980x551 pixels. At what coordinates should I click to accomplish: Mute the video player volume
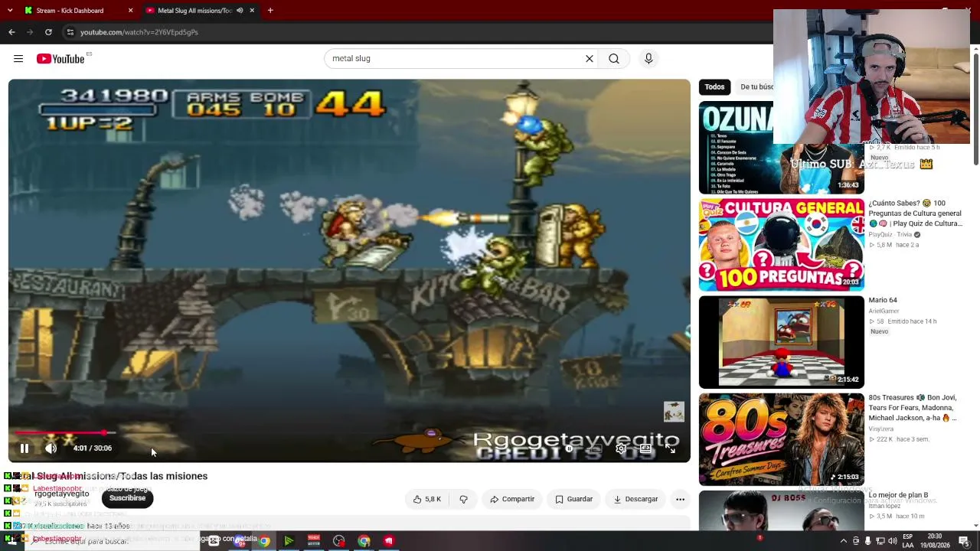51,448
